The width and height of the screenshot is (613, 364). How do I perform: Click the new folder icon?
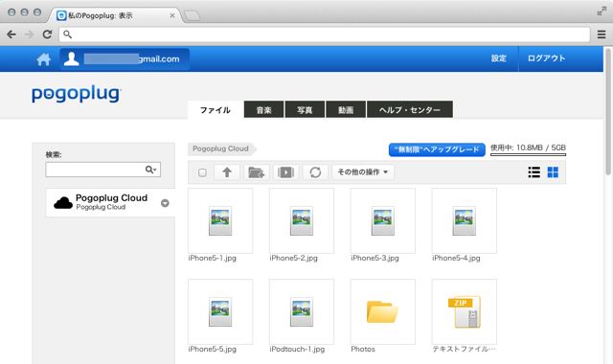257,172
